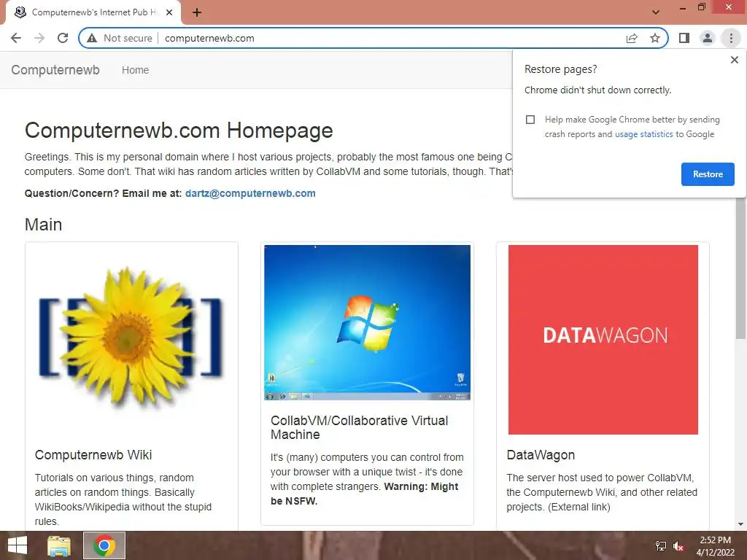Open the Chrome side panel
This screenshot has width=747, height=560.
click(684, 38)
